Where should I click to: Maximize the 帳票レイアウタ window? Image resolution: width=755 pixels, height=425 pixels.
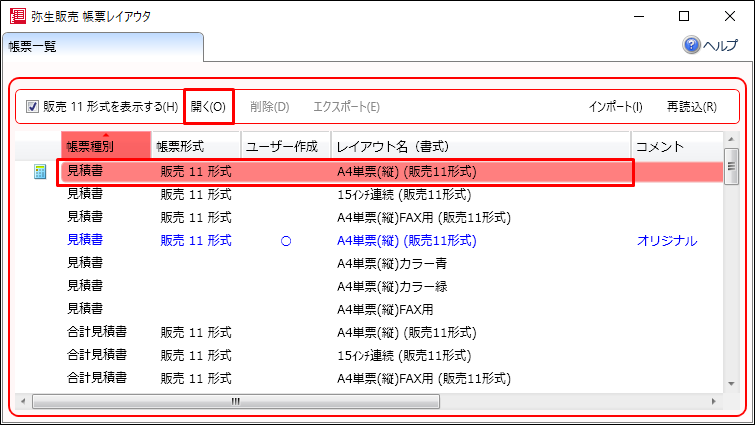click(684, 16)
